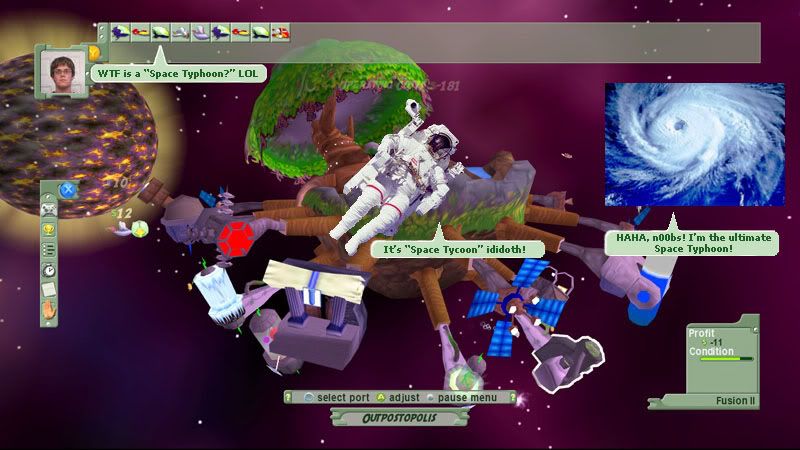Select the white-outlined highlighted module
The image size is (800, 450).
pyautogui.click(x=566, y=362)
